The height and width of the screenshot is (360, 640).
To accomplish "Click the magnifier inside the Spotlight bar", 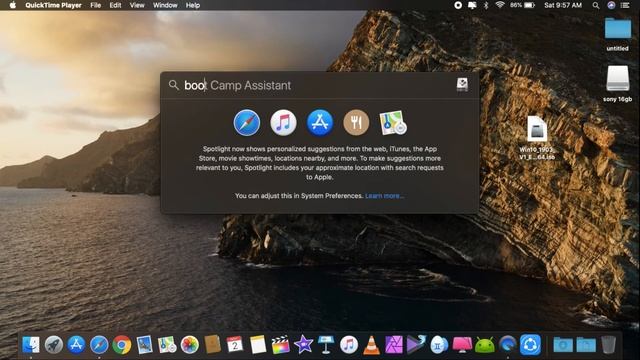I will coord(173,85).
